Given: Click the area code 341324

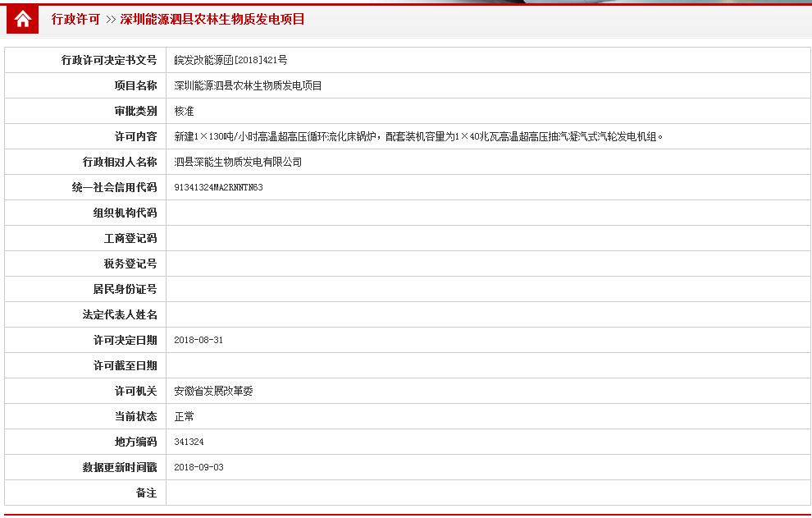Looking at the screenshot, I should tap(189, 442).
